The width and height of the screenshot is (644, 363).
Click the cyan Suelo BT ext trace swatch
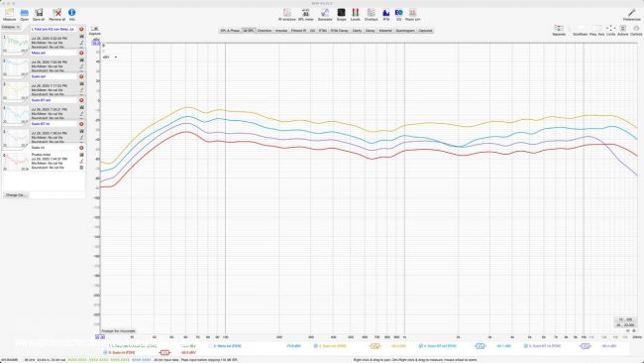[481, 346]
